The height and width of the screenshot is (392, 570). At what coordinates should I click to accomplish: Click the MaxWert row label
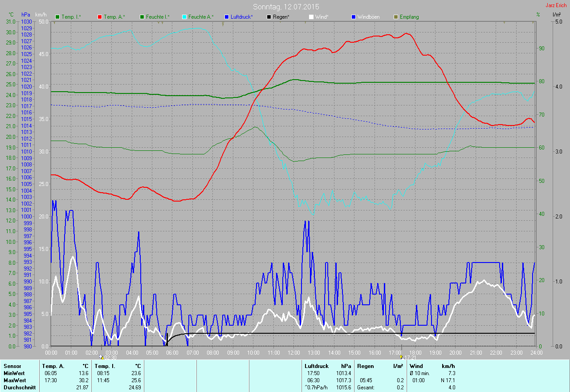(x=15, y=380)
